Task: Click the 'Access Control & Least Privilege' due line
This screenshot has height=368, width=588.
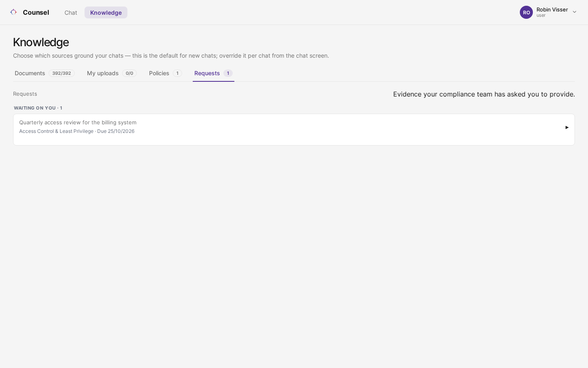Action: 77,131
